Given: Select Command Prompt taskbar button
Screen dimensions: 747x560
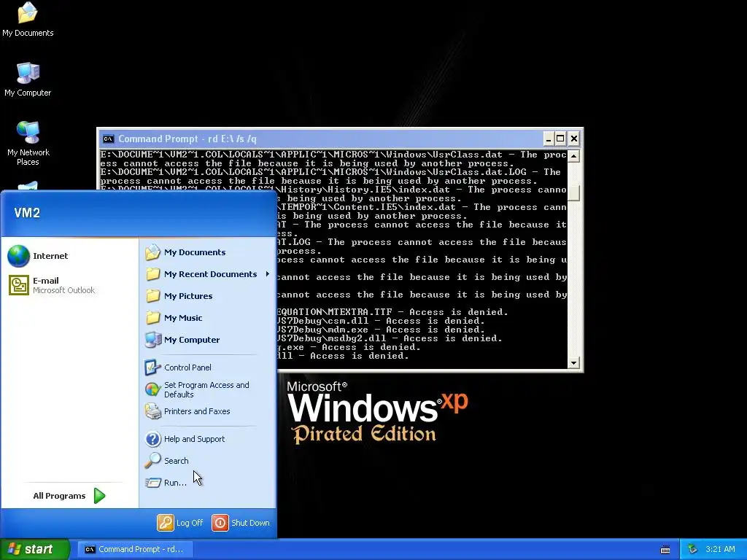Looking at the screenshot, I should tap(134, 549).
